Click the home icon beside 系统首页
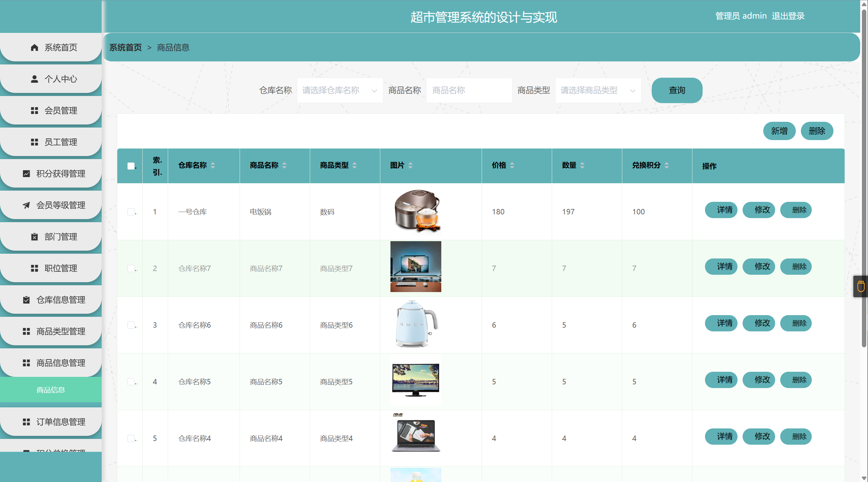The width and height of the screenshot is (868, 482). (x=34, y=47)
